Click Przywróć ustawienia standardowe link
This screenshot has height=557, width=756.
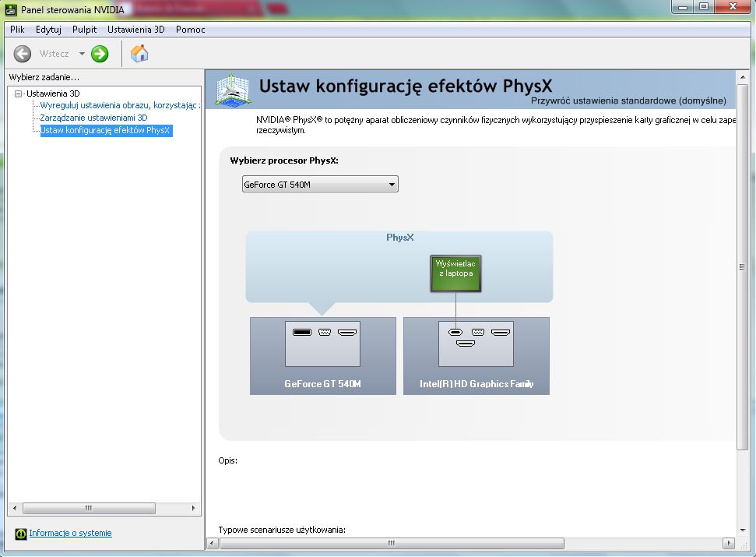(x=628, y=100)
